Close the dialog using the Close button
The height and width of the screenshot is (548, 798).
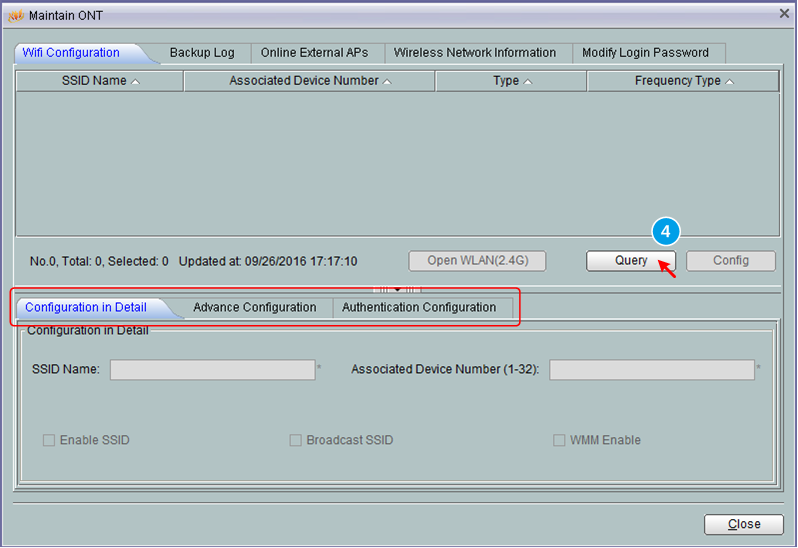tap(743, 524)
